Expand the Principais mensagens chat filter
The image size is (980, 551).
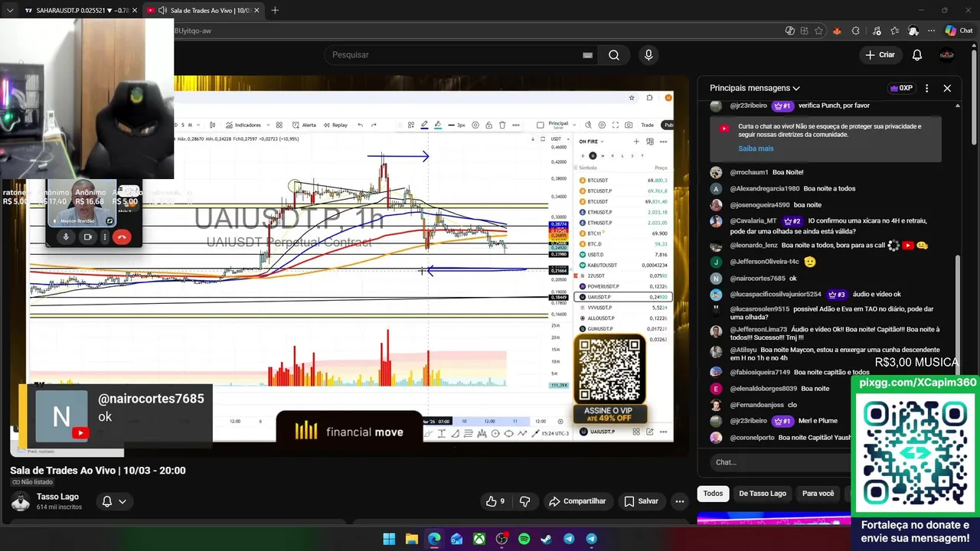coord(755,88)
